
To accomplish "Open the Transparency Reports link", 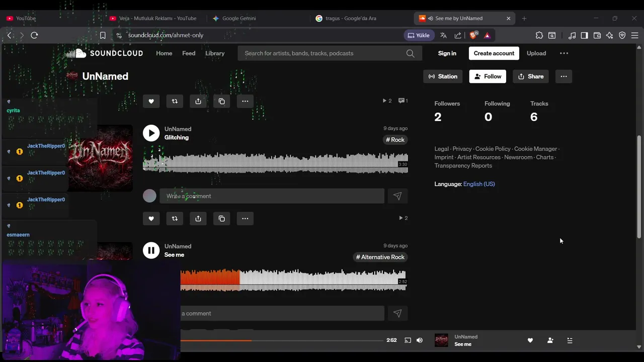I will click(x=463, y=165).
